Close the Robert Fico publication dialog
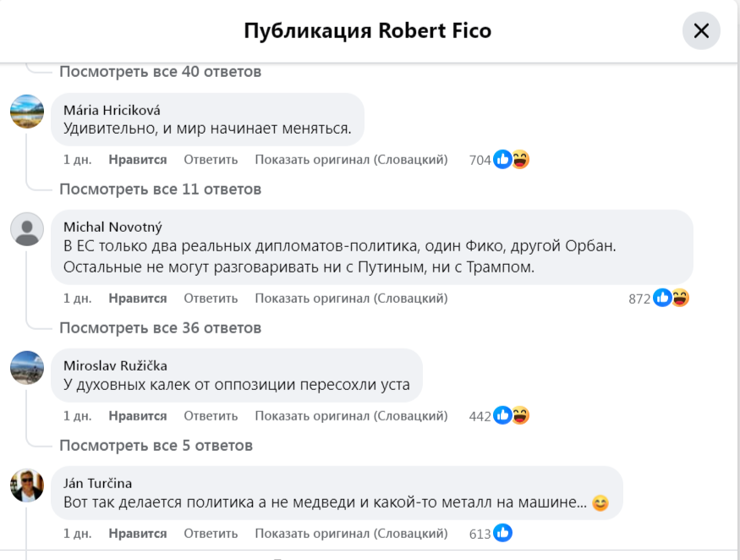740x560 pixels. (701, 31)
